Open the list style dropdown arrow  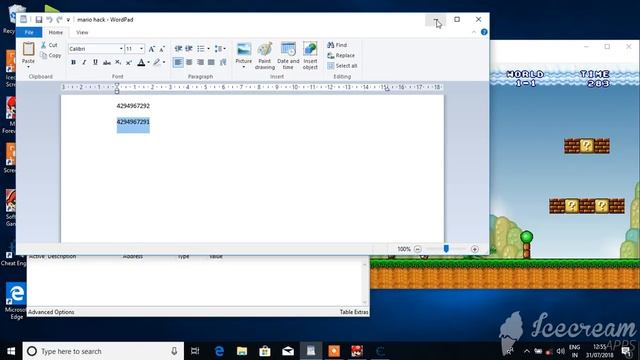208,49
